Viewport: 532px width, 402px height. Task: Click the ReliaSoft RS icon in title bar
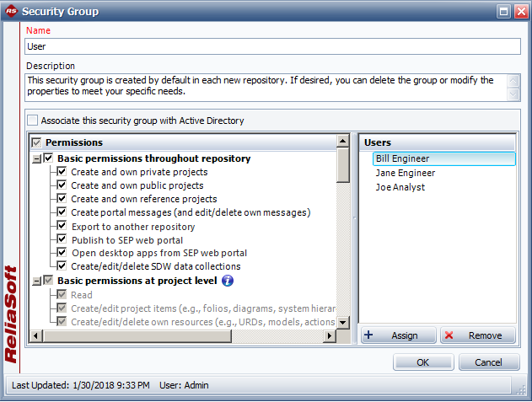tap(12, 11)
